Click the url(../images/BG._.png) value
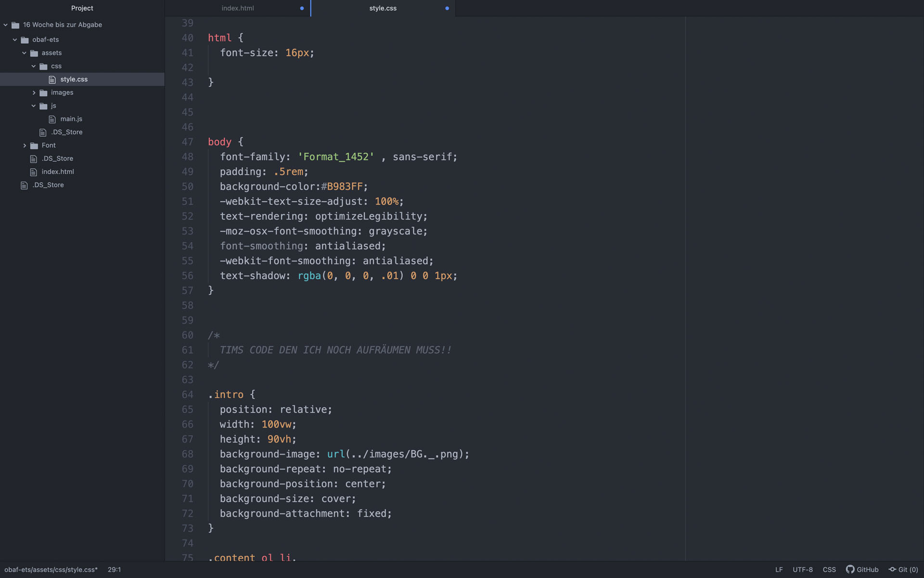924x578 pixels. pyautogui.click(x=395, y=454)
